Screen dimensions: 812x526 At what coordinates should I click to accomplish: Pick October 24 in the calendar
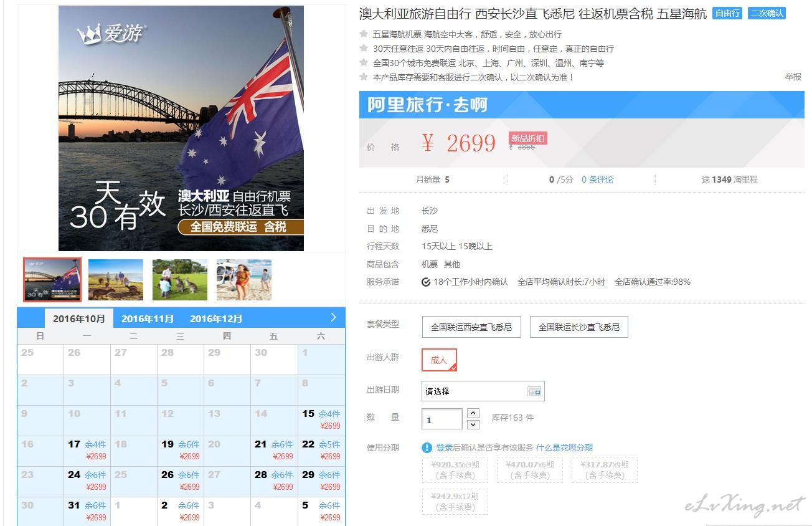tap(87, 482)
